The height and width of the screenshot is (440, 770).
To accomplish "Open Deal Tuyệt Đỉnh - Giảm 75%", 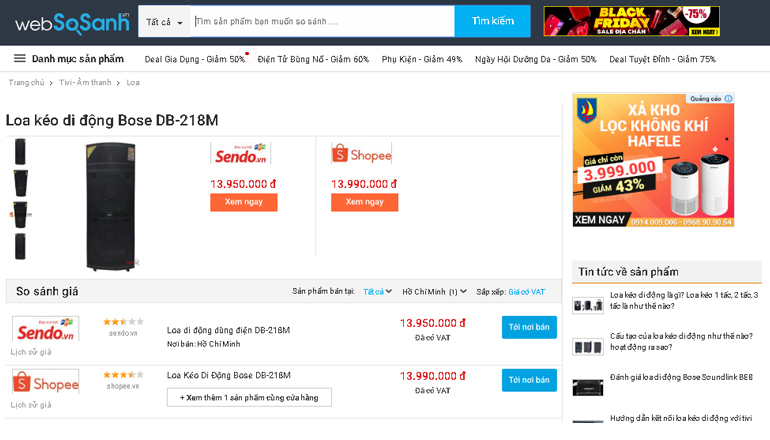I will [x=662, y=59].
